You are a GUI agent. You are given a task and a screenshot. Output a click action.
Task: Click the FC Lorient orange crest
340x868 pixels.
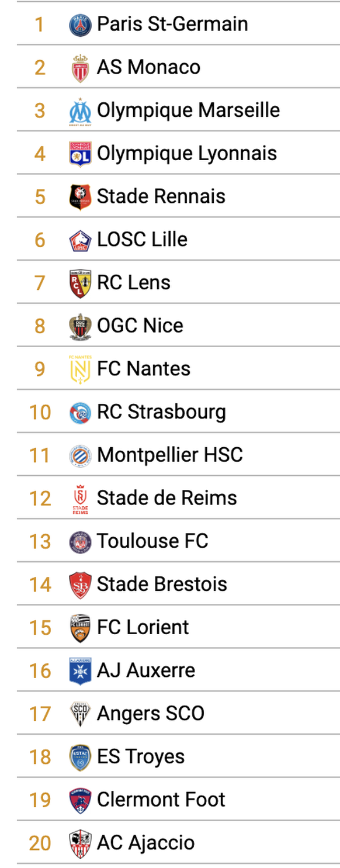point(80,628)
